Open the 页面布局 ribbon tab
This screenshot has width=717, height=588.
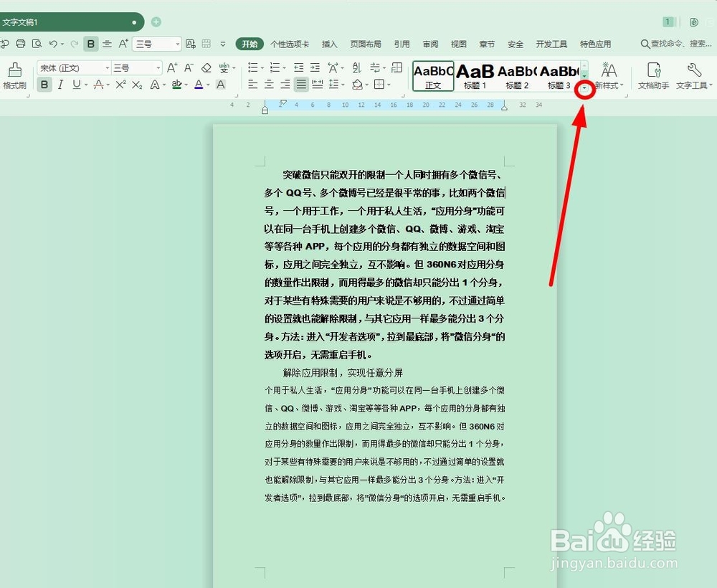(366, 44)
